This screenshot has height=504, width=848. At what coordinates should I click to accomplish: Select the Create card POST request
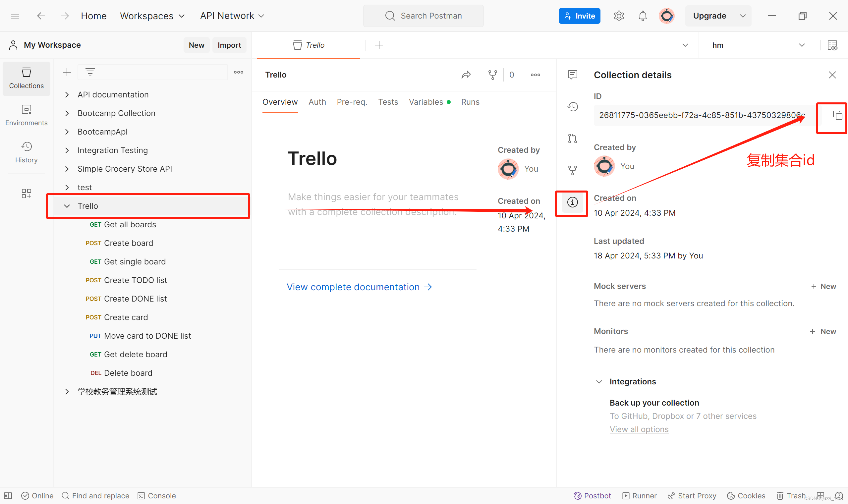[126, 317]
